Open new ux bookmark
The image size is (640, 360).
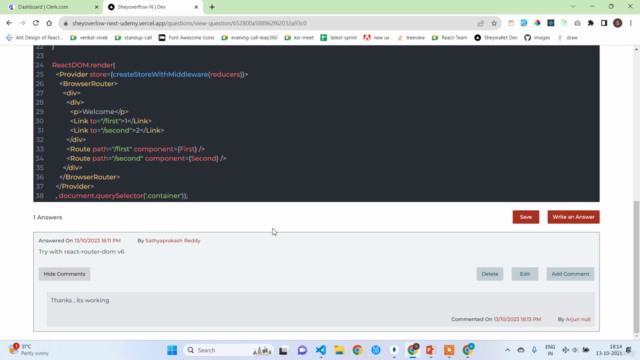pos(376,38)
